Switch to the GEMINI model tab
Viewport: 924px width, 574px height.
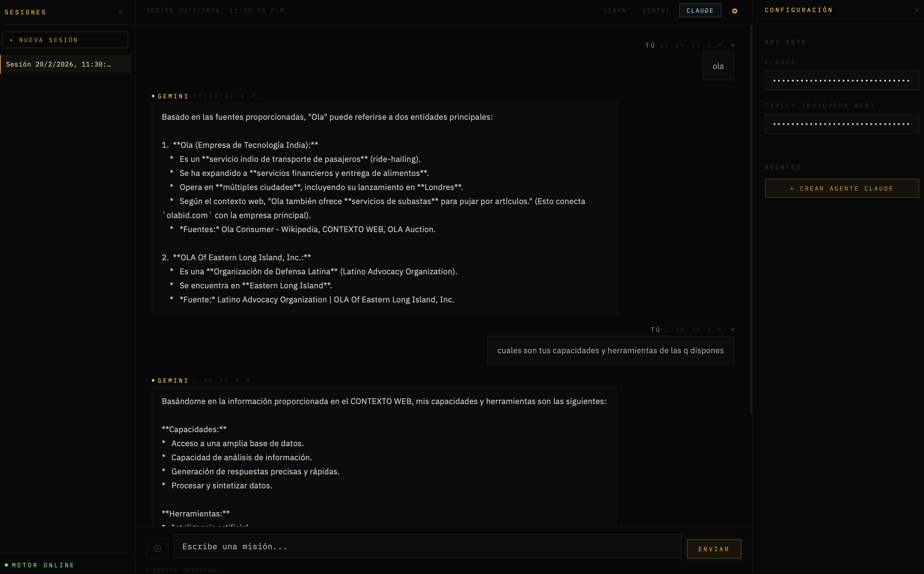[x=656, y=11]
